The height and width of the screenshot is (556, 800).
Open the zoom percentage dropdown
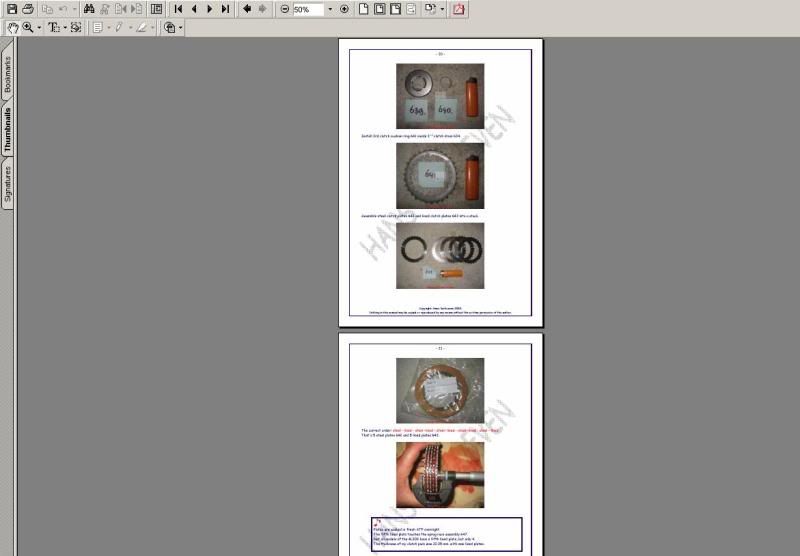click(330, 9)
